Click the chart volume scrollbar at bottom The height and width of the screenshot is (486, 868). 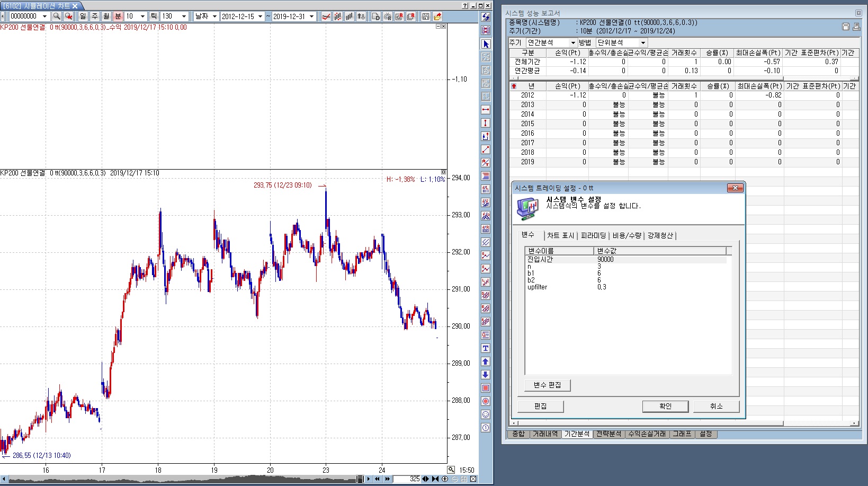point(180,479)
